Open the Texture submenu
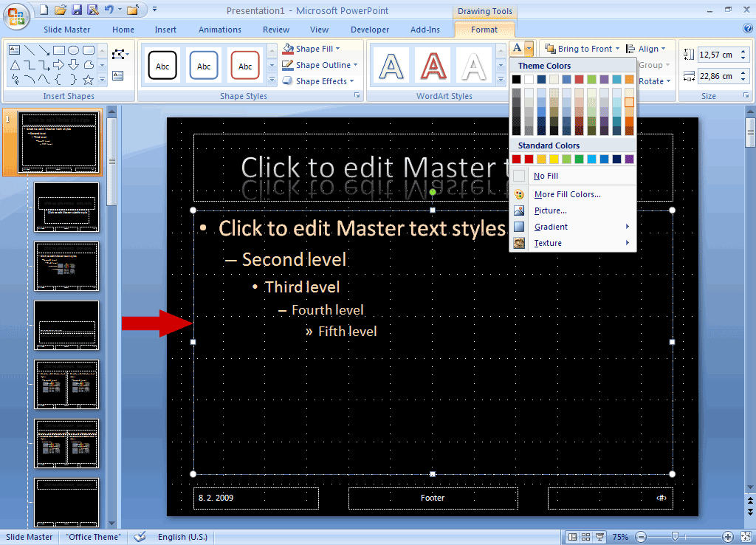 pos(573,243)
